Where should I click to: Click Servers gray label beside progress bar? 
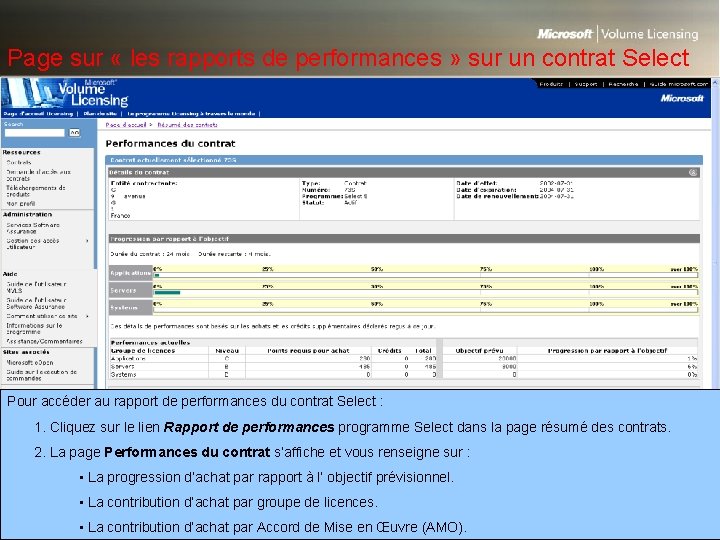tap(130, 290)
